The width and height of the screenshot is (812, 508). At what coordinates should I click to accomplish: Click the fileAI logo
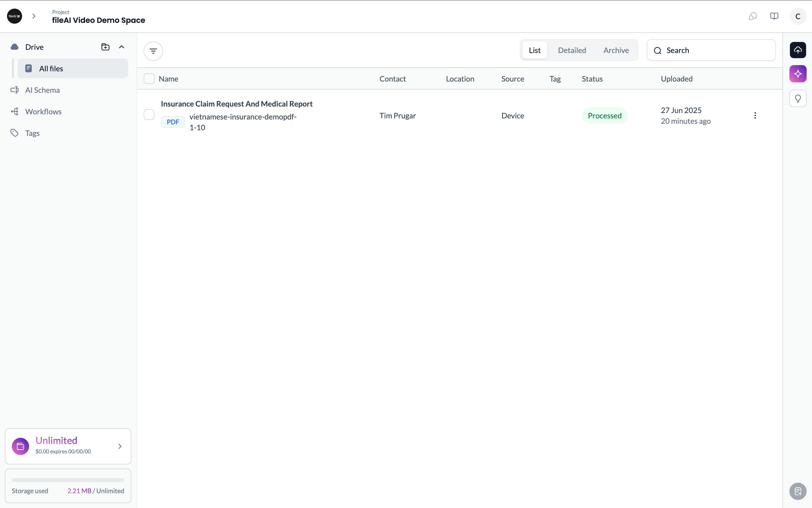pos(15,16)
